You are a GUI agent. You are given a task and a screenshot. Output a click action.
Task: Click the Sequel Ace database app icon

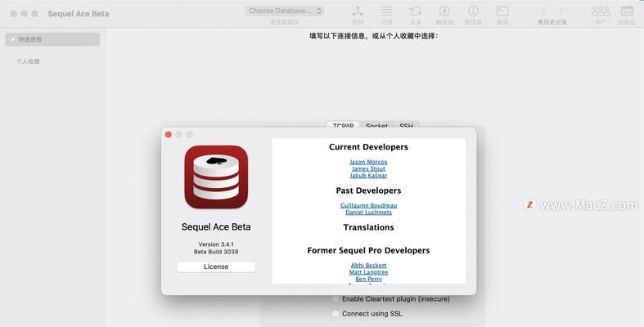pos(216,177)
